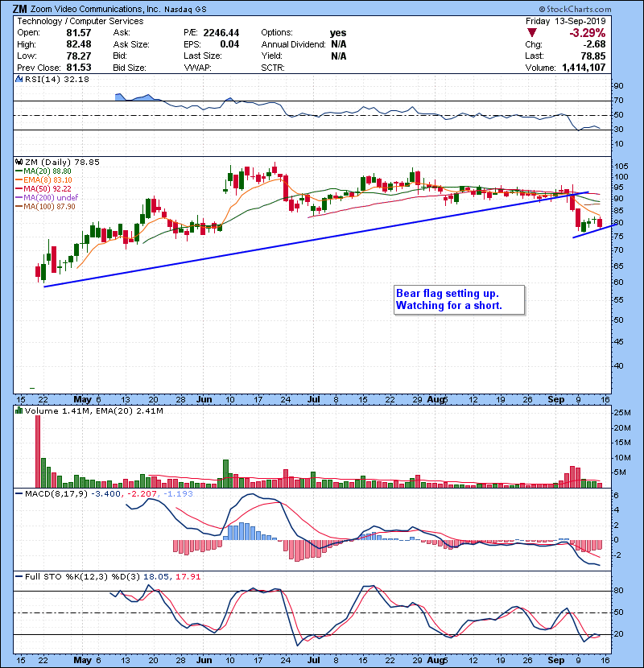Click the Low price 78.27

(79, 56)
